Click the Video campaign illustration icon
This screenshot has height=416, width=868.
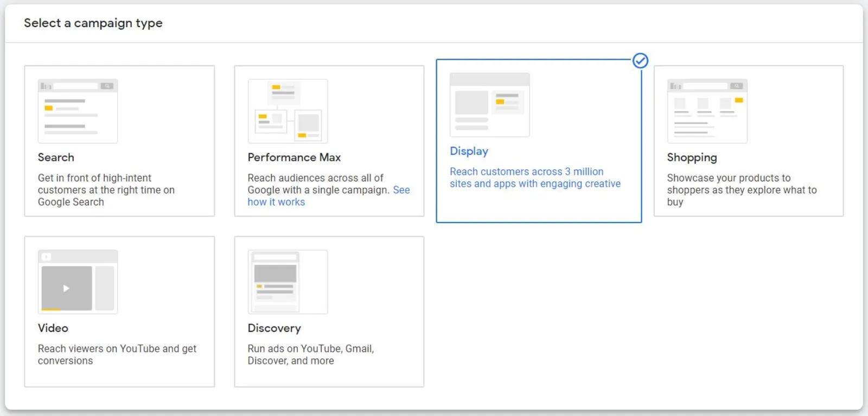coord(78,282)
